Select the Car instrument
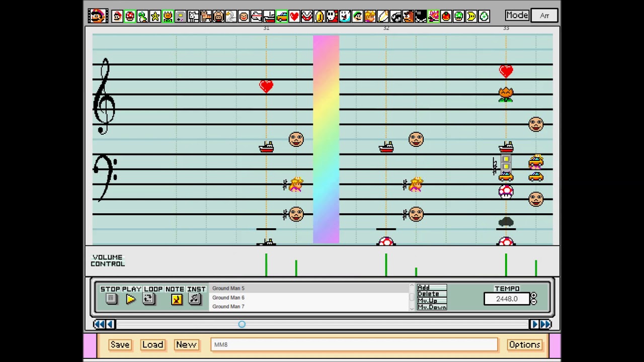Image resolution: width=644 pixels, height=362 pixels. (x=282, y=16)
